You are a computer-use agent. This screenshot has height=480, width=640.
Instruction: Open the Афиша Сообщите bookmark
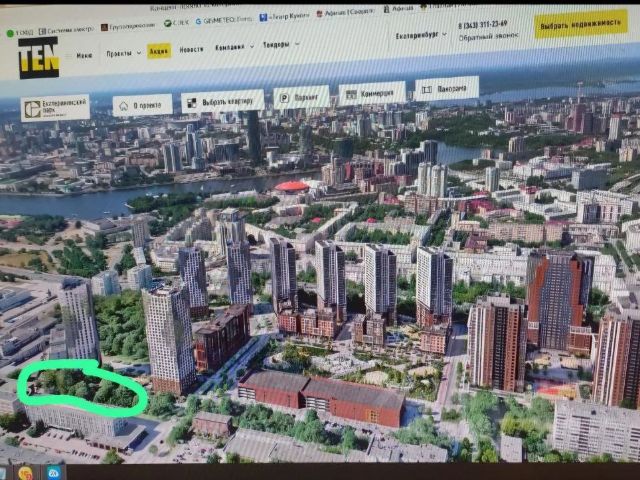(x=345, y=13)
